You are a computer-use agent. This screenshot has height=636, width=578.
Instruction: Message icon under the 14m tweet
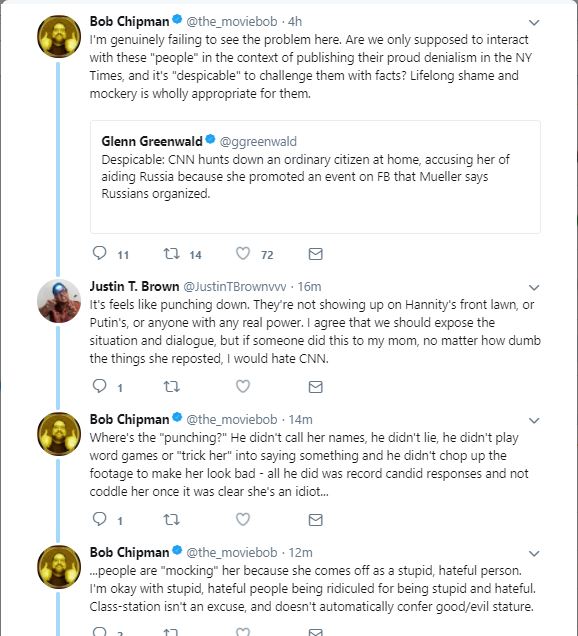[315, 519]
